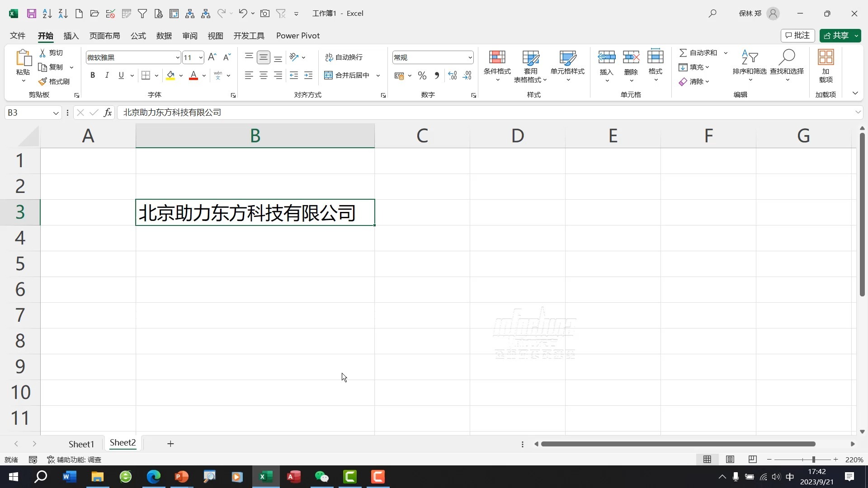Viewport: 868px width, 488px height.
Task: Click the Add-ins button
Action: 826,66
